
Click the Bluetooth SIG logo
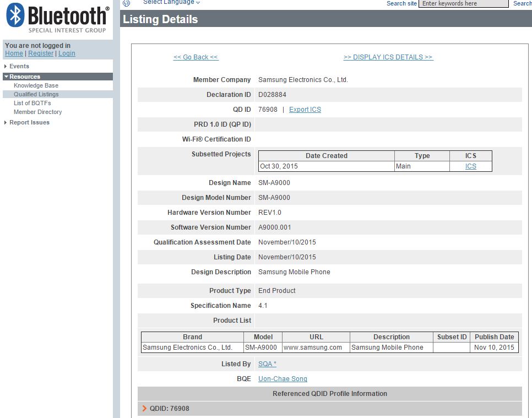57,18
